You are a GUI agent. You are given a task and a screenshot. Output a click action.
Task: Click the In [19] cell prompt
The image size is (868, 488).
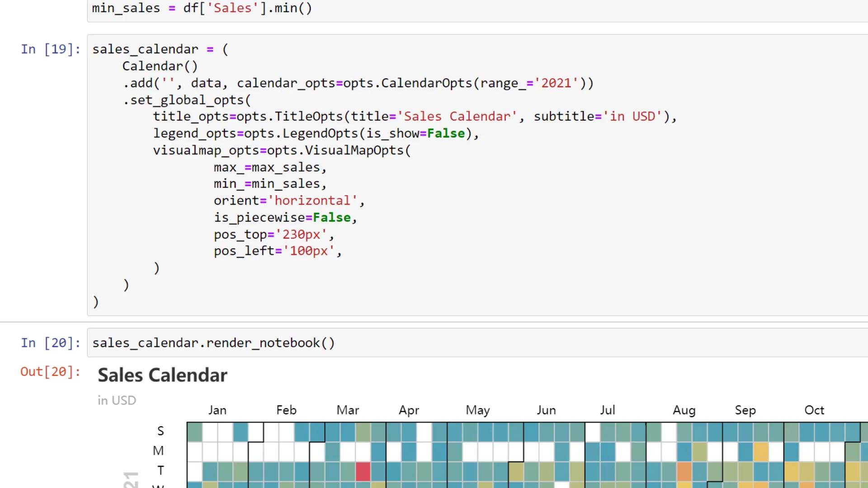[50, 49]
